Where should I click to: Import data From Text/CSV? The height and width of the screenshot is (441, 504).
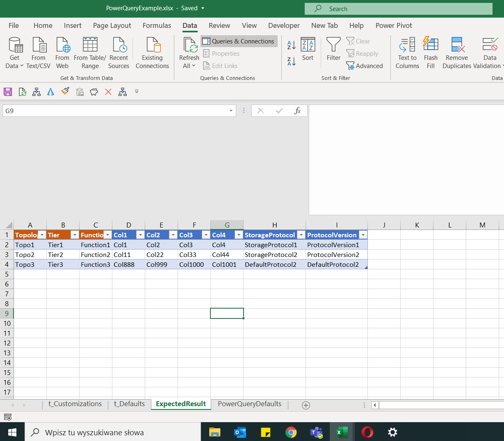[x=38, y=53]
